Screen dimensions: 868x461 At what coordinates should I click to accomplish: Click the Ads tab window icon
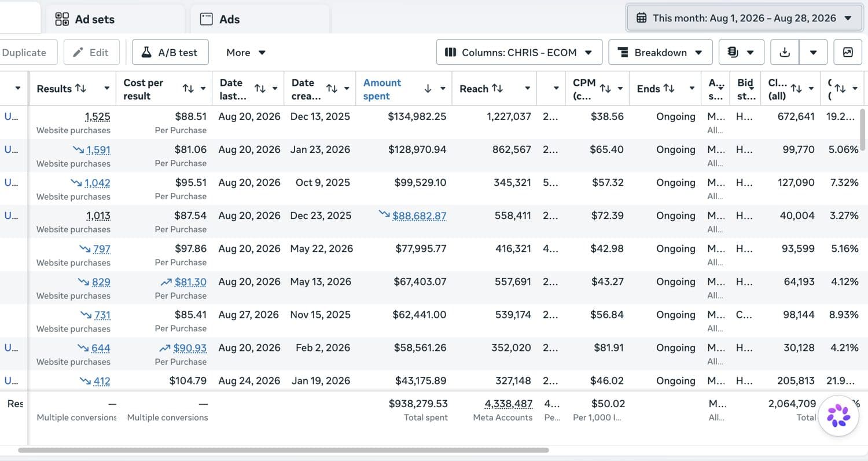[206, 19]
